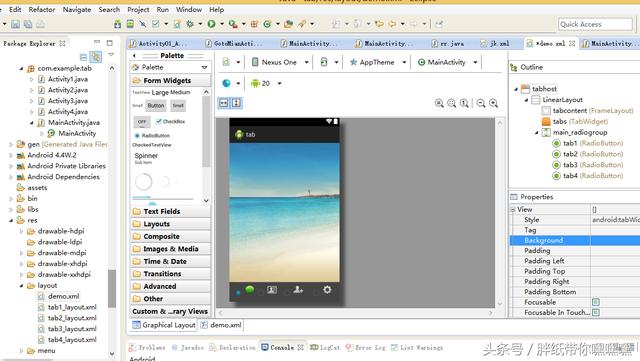Click the Link with Editor icon in Package Explorer
Image resolution: width=640 pixels, height=361 pixels.
[x=96, y=56]
